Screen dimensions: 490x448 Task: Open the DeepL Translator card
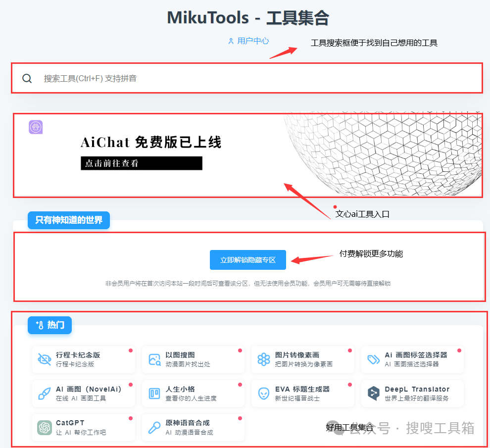coord(412,394)
